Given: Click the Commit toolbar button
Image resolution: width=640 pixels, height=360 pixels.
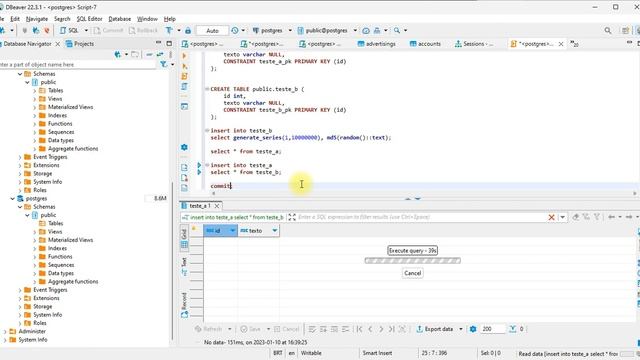Looking at the screenshot, I should 108,30.
